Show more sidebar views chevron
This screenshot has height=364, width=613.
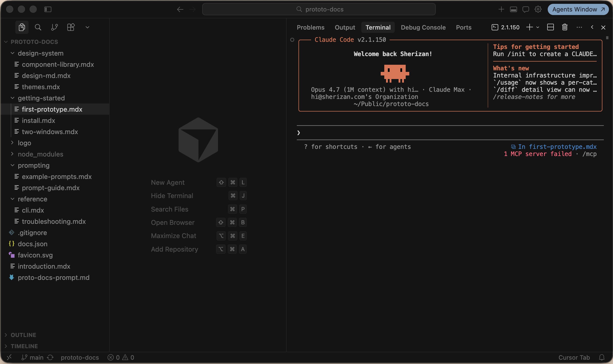click(x=87, y=27)
